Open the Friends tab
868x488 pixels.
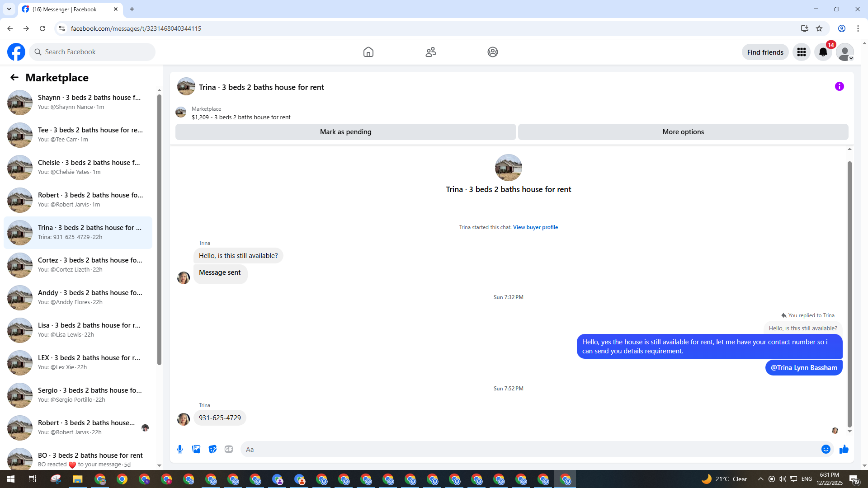pyautogui.click(x=430, y=52)
